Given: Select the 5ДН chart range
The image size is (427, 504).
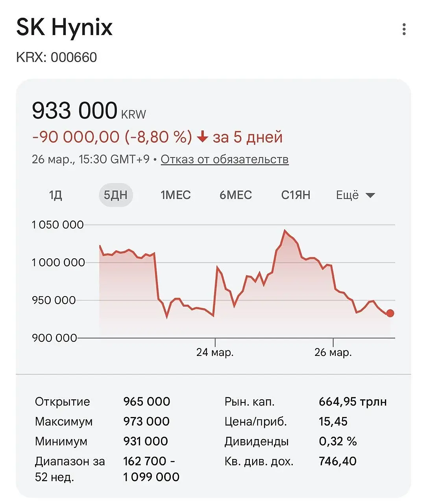Looking at the screenshot, I should tap(115, 195).
